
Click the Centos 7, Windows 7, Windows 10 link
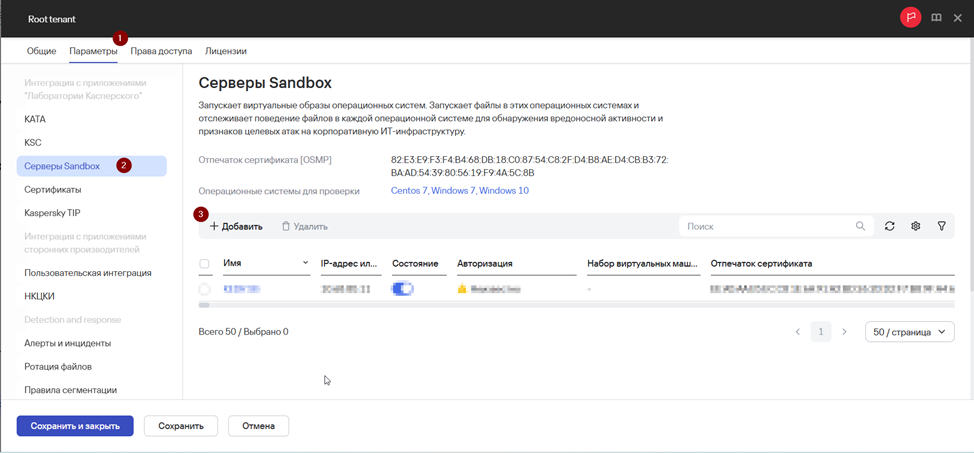coord(460,191)
